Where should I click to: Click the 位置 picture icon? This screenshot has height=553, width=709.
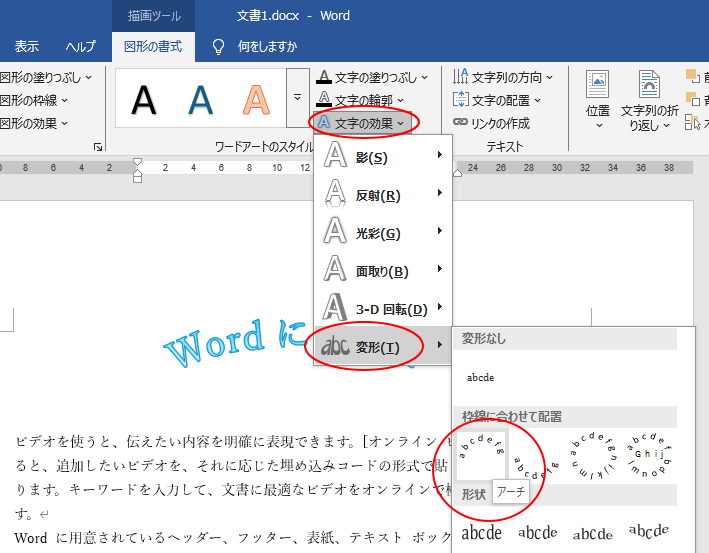point(597,84)
